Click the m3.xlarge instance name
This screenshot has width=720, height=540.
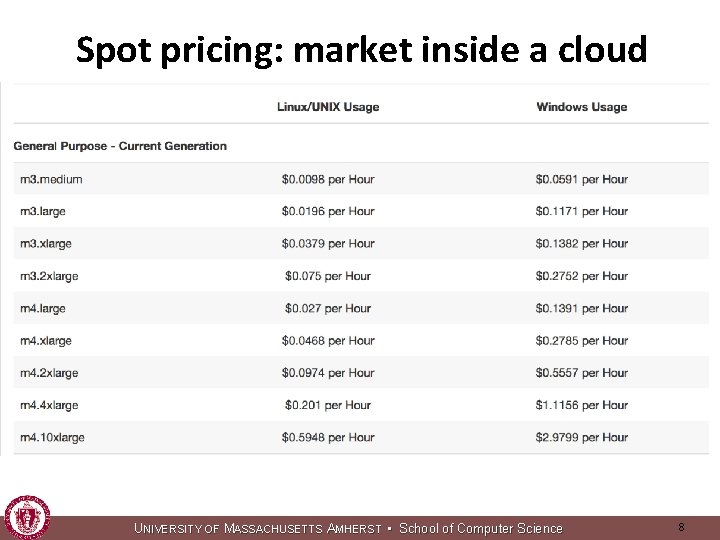tap(45, 243)
